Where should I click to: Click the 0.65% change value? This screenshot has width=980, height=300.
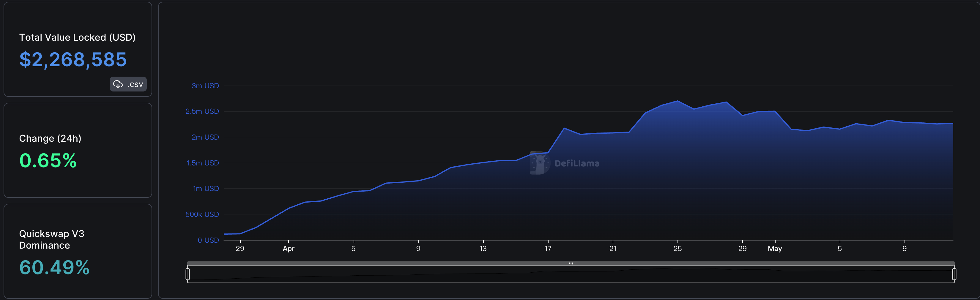[48, 160]
